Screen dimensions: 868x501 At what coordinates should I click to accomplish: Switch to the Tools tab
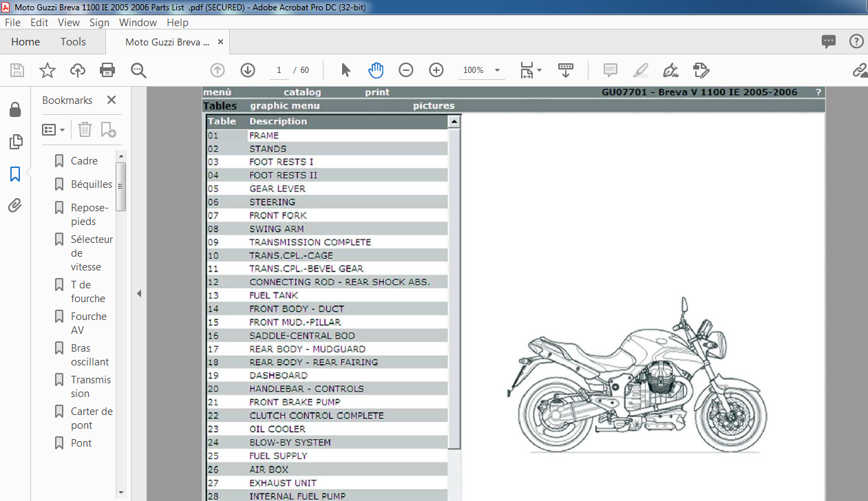click(73, 42)
